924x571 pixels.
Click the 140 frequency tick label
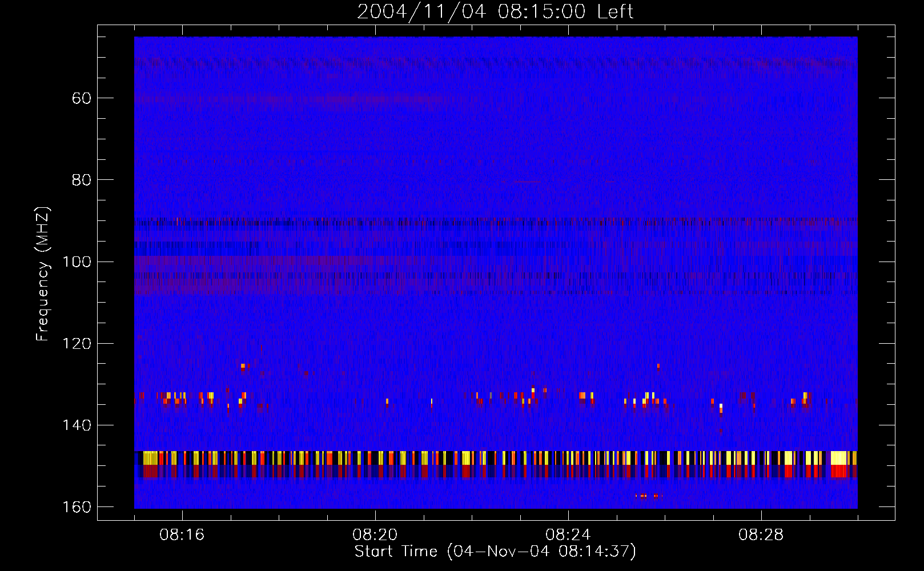[x=77, y=425]
